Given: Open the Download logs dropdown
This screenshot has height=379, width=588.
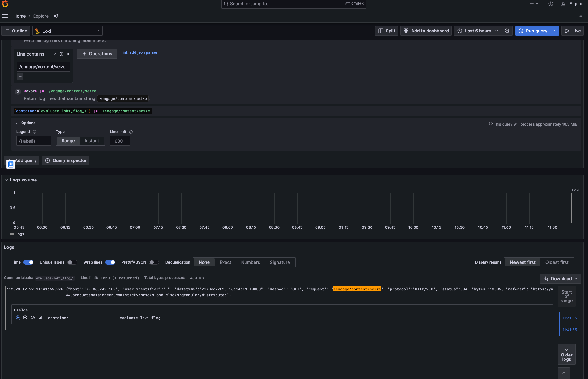Looking at the screenshot, I should click(560, 279).
